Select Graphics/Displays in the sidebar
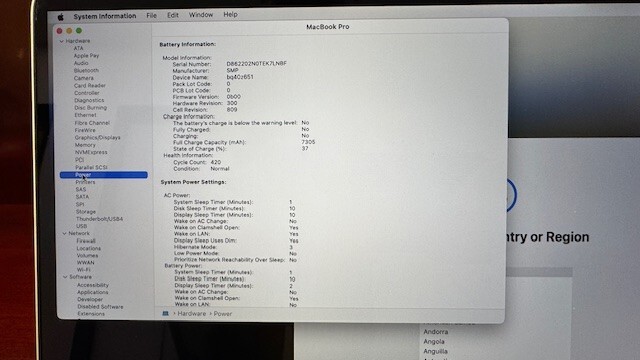This screenshot has height=360, width=640. (98, 138)
